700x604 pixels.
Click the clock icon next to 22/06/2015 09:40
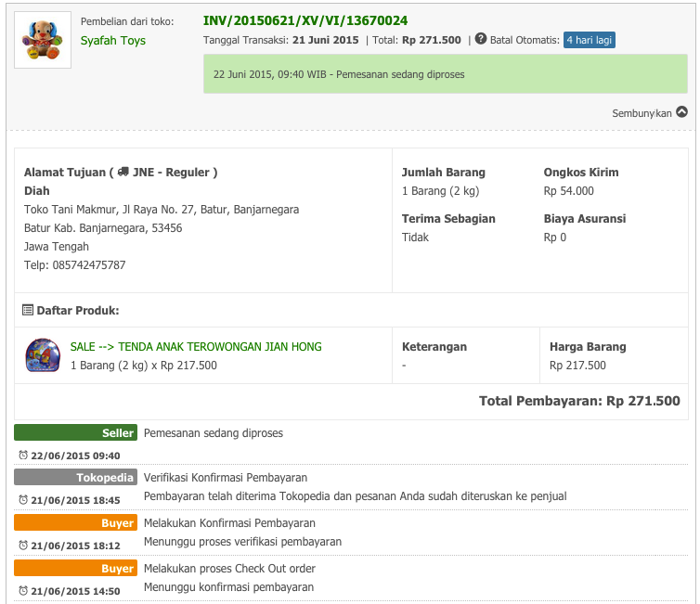click(x=23, y=456)
